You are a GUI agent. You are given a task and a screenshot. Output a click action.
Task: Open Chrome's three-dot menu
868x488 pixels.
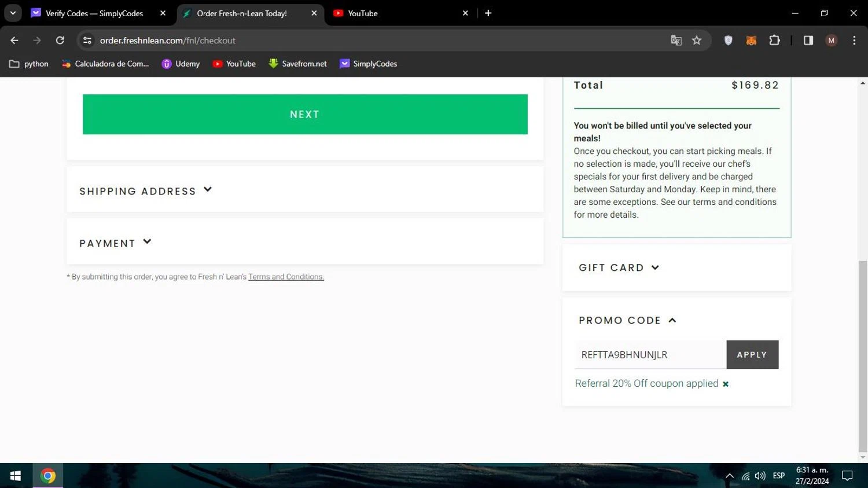(854, 41)
